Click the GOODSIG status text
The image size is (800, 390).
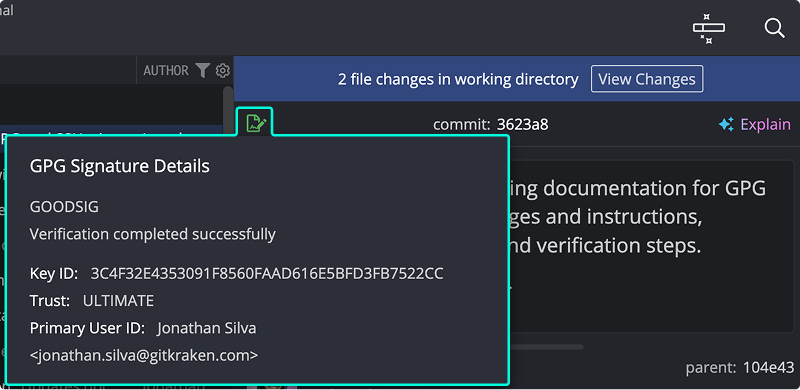tap(64, 207)
